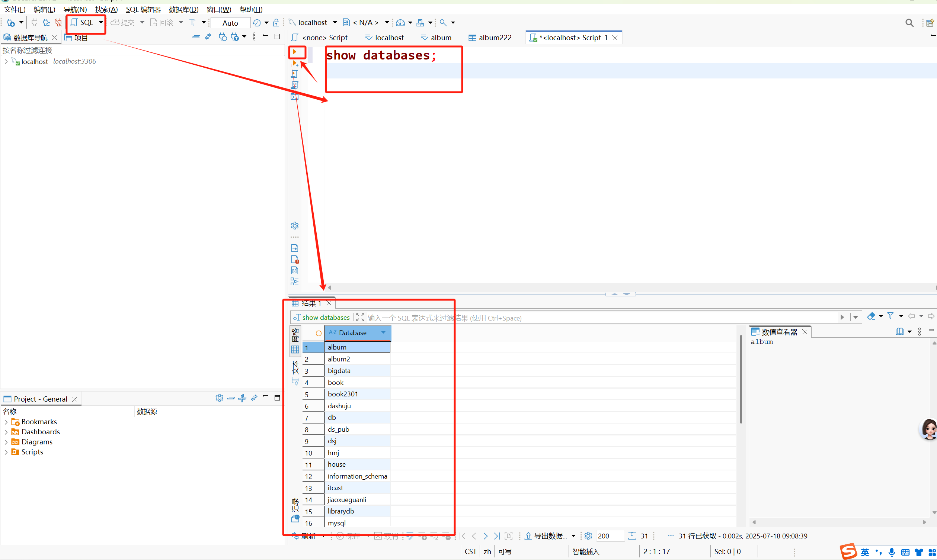Screen dimensions: 937x560
Task: Click the disconnect red plug icon
Action: (x=58, y=23)
